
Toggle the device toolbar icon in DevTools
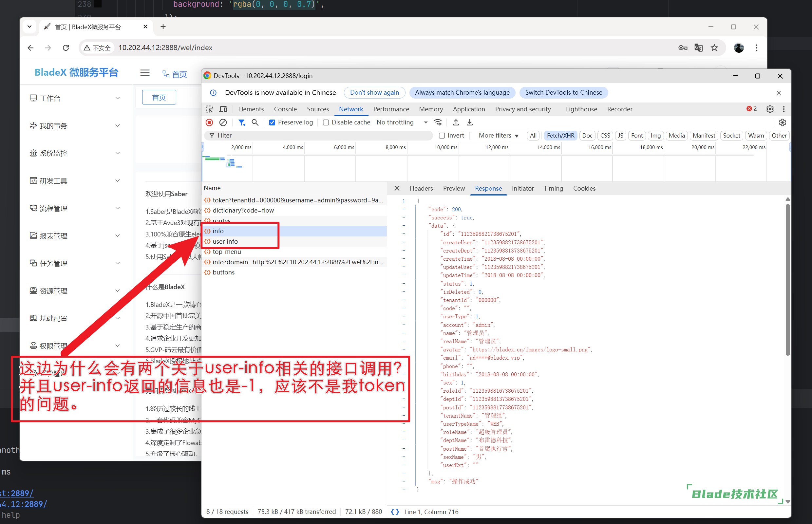223,109
